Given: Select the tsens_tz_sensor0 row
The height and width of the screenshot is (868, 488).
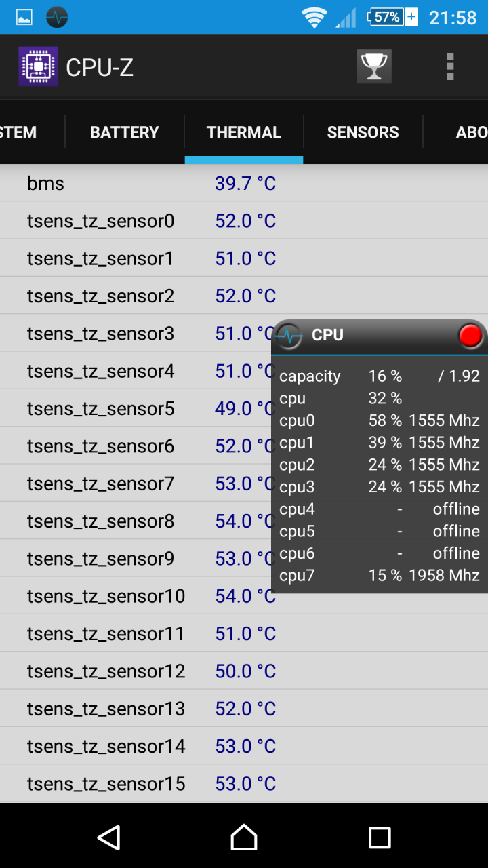Looking at the screenshot, I should tap(244, 221).
